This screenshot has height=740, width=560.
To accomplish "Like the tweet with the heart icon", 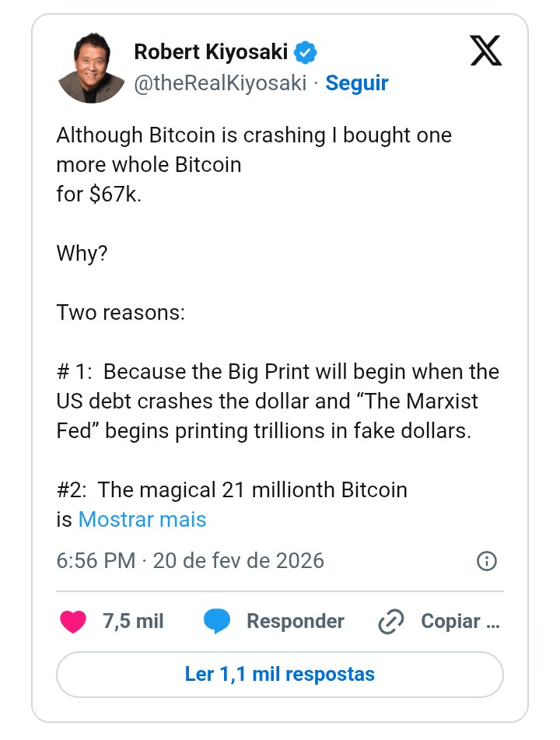I will 73,621.
